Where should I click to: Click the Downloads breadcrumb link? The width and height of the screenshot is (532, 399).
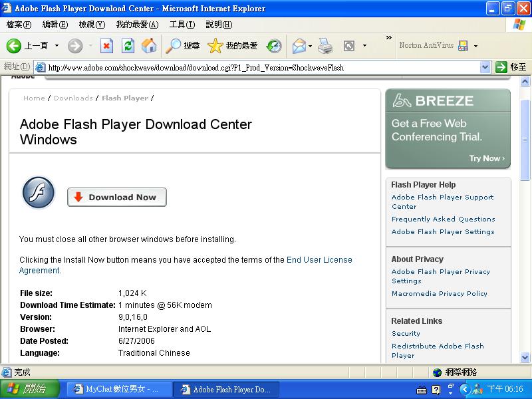coord(73,98)
